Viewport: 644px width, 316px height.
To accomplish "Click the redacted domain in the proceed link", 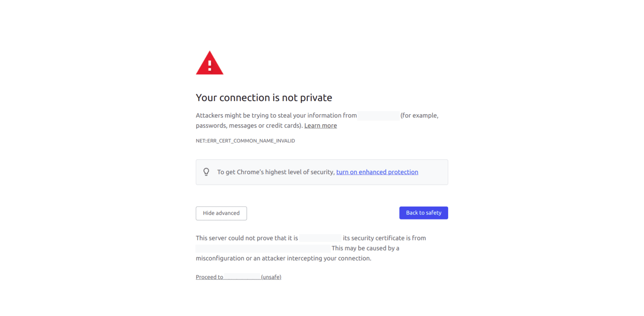I will [x=242, y=277].
